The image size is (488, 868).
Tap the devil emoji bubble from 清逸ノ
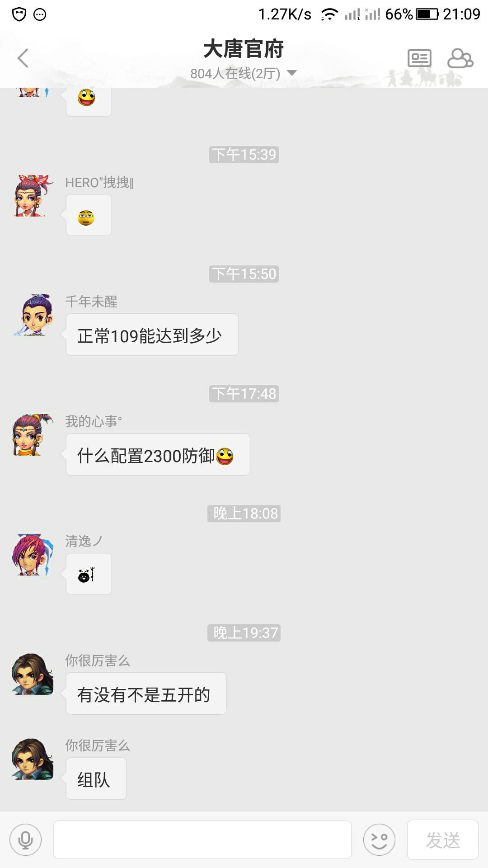tap(89, 574)
